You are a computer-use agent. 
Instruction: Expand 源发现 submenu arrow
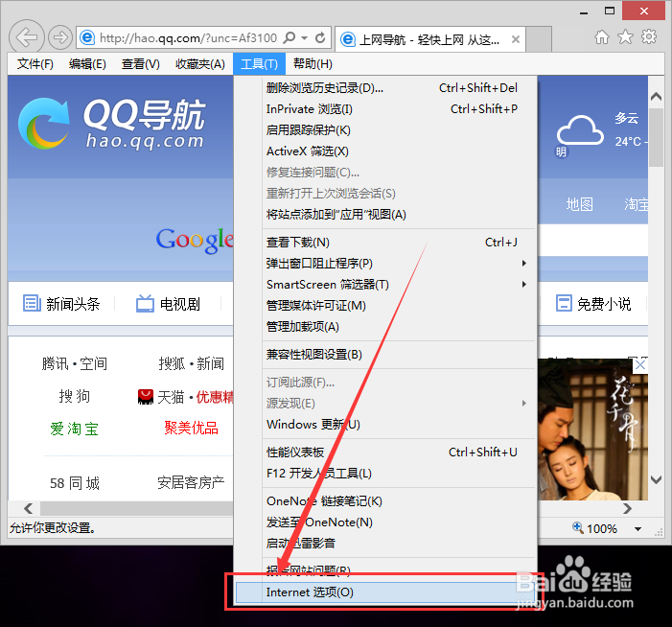[523, 403]
